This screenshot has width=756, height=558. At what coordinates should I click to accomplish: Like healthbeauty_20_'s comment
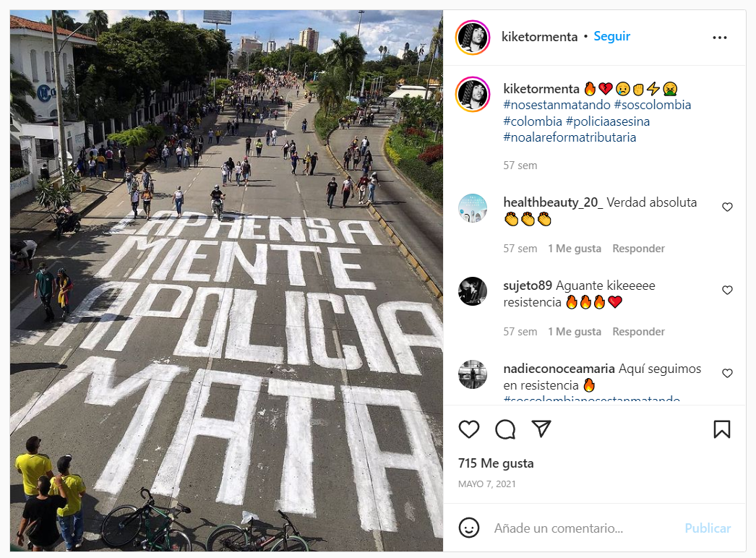[727, 207]
